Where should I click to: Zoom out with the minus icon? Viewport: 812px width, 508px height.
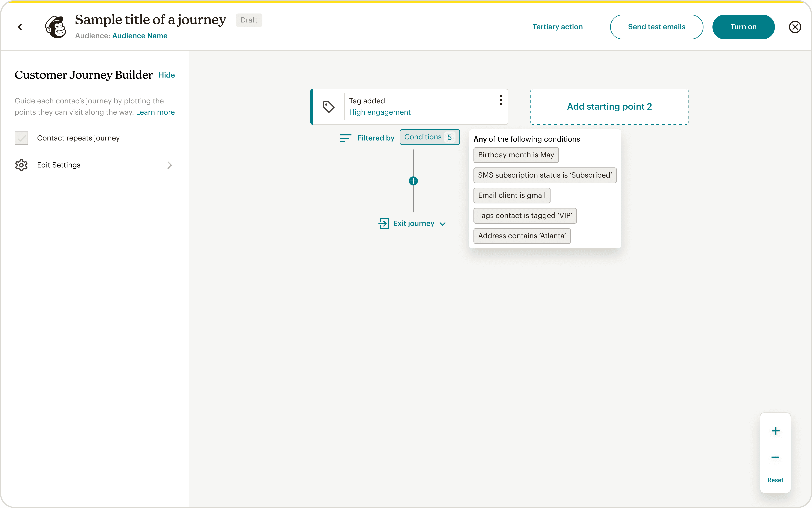pyautogui.click(x=775, y=458)
